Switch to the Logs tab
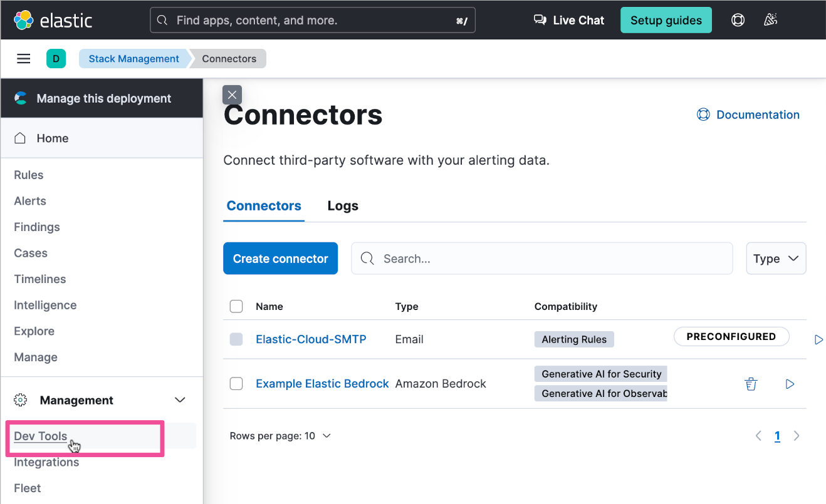 point(343,206)
